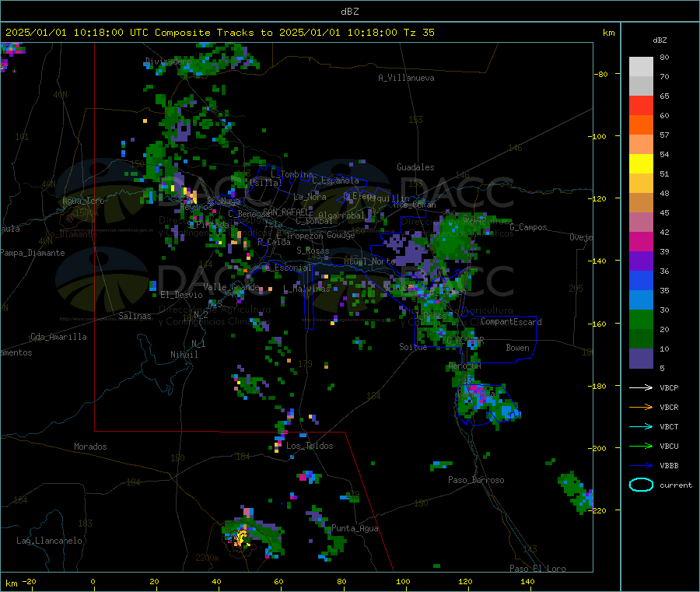Click the 'dBZ' title at top center

[x=349, y=11]
